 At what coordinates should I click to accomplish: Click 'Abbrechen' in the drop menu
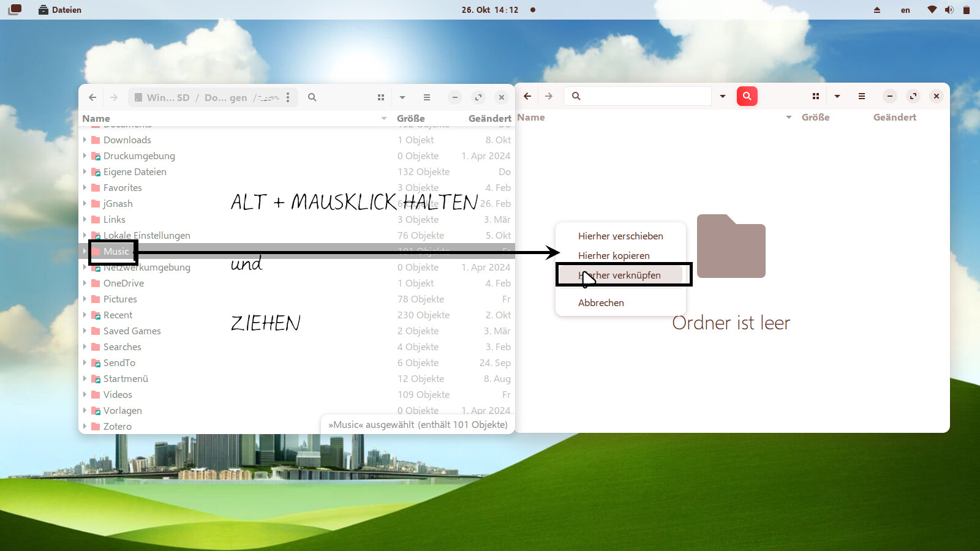click(x=601, y=303)
